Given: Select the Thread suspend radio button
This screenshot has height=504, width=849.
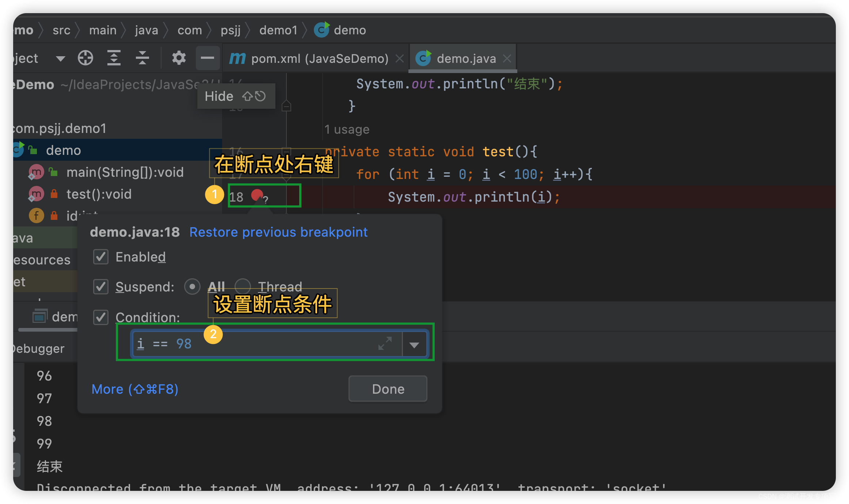Looking at the screenshot, I should (x=243, y=287).
